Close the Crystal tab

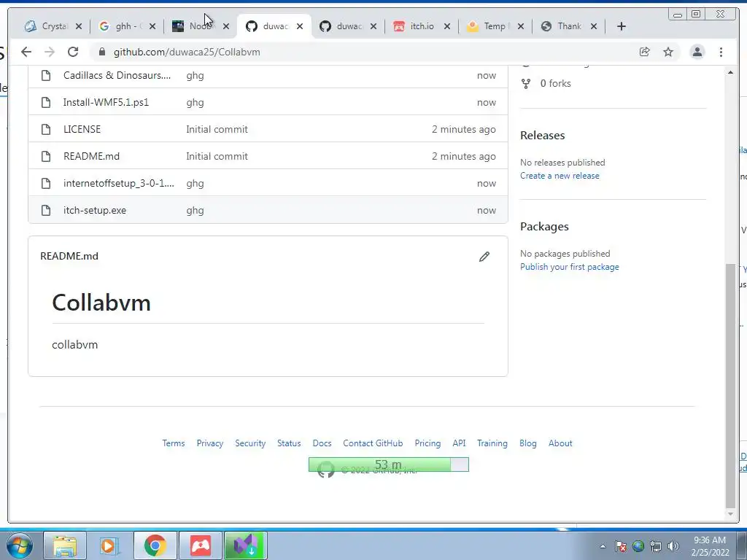point(79,26)
